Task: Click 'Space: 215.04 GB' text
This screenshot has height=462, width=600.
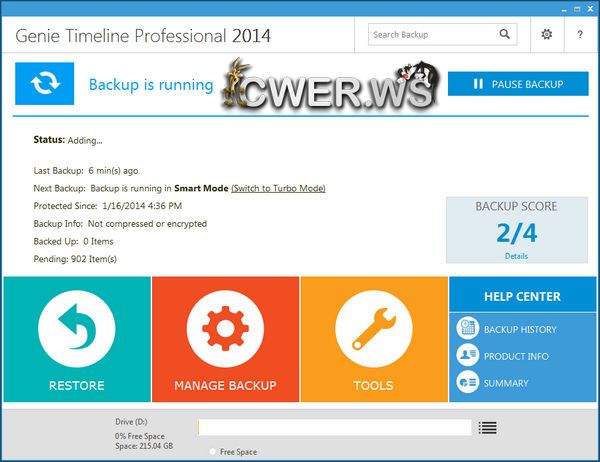Action: pyautogui.click(x=144, y=446)
